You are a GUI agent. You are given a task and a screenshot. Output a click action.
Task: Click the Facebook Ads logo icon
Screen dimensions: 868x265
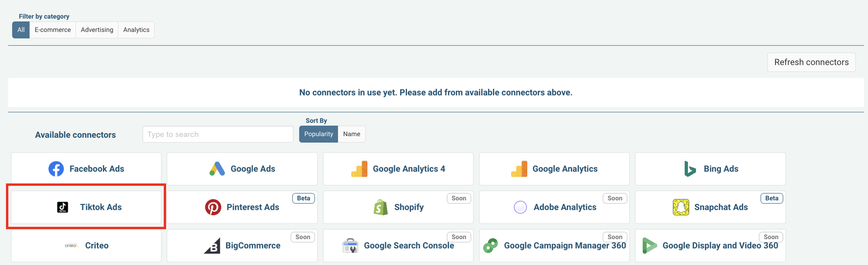pos(56,169)
